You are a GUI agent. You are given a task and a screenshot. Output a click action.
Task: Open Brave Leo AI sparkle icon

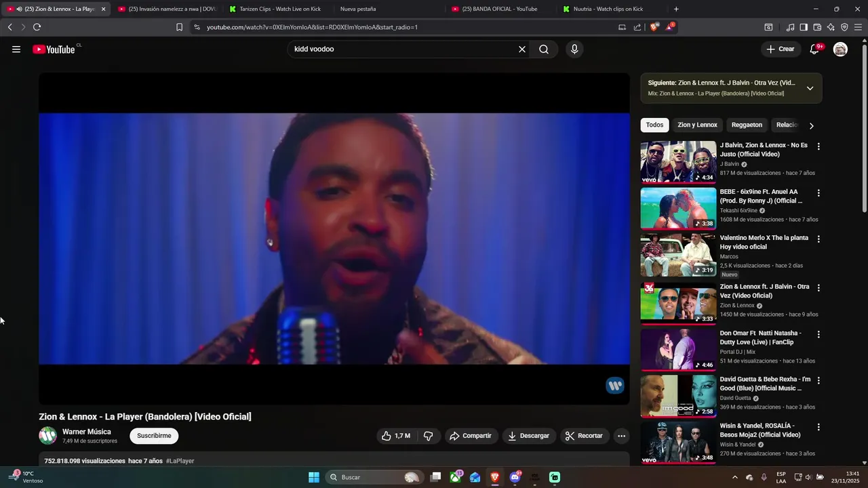831,27
